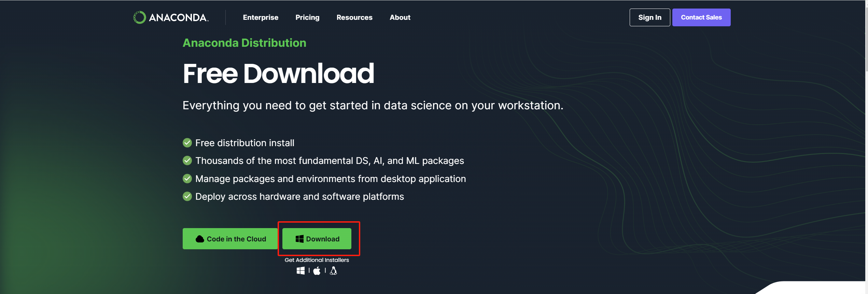Click the Get Additional Installers text
868x294 pixels.
317,260
